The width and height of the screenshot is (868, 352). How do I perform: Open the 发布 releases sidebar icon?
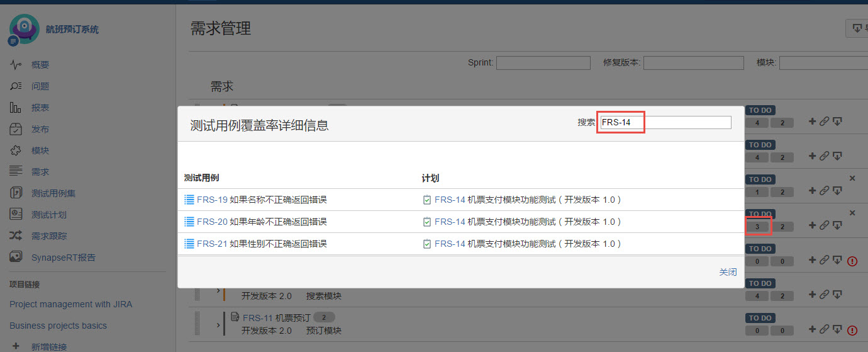[x=16, y=129]
